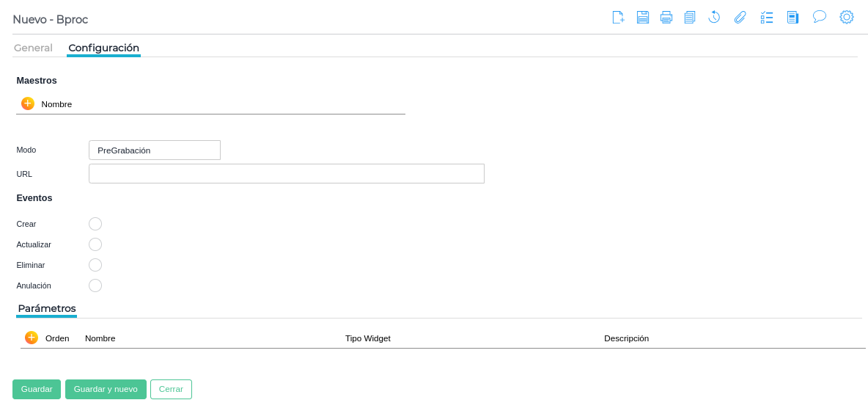Enable the Crear event toggle
The height and width of the screenshot is (411, 868).
click(95, 224)
